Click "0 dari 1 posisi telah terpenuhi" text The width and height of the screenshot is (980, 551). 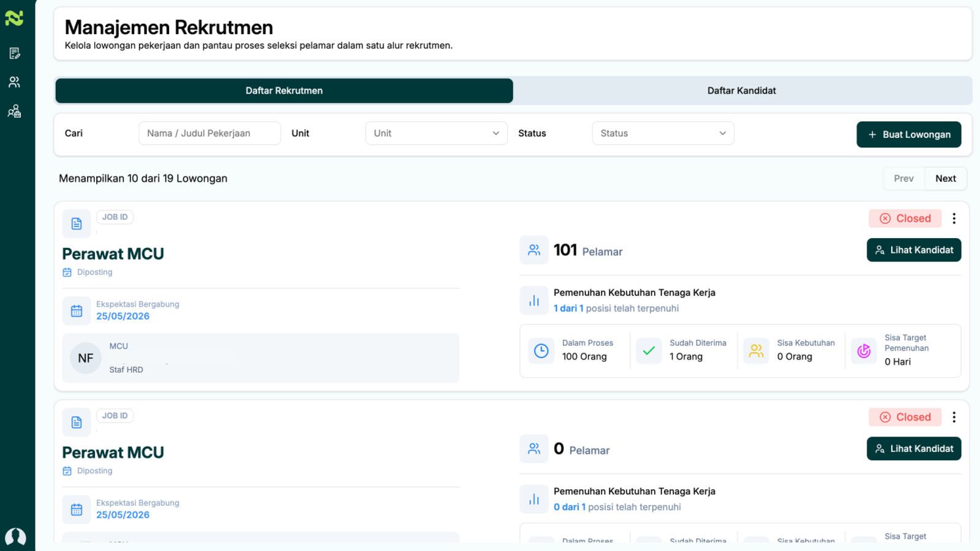[617, 507]
